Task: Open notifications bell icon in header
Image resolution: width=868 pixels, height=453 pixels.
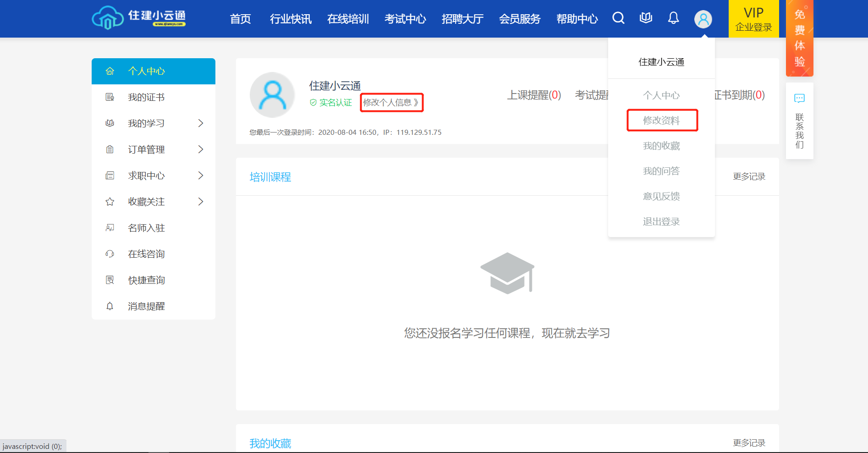Action: (x=673, y=18)
